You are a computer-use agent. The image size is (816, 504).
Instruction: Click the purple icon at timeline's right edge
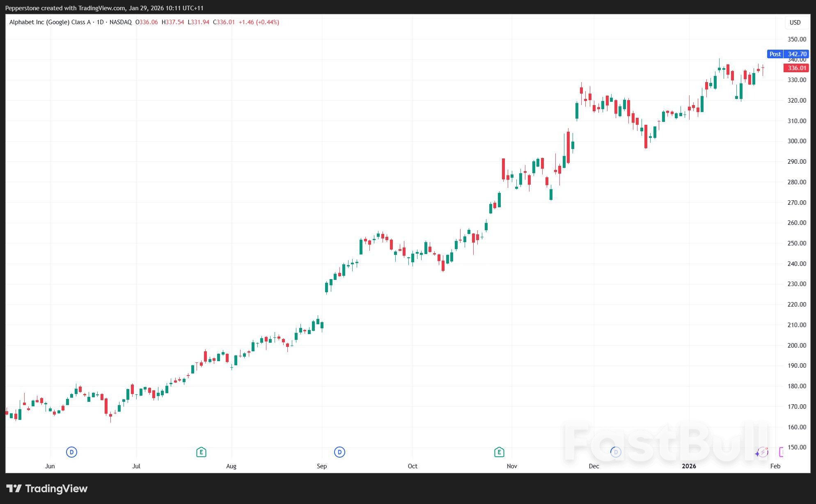(x=781, y=452)
